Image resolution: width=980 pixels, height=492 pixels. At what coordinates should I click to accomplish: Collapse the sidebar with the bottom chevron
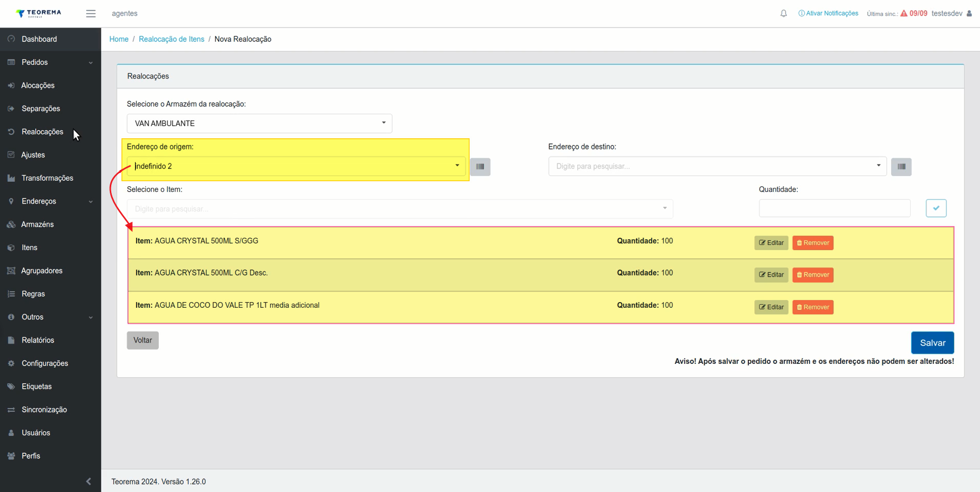(88, 481)
